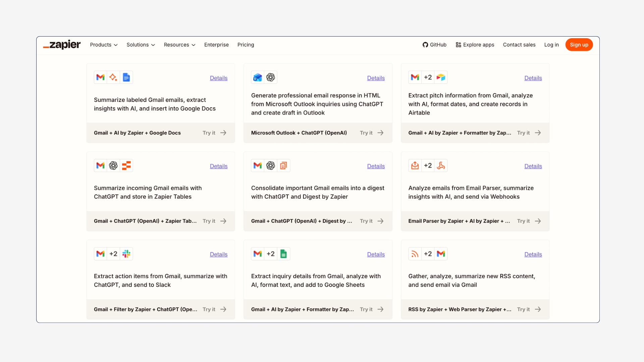This screenshot has height=362, width=644.
Task: Click the +2 badge in the Google Sheets card
Action: point(271,254)
